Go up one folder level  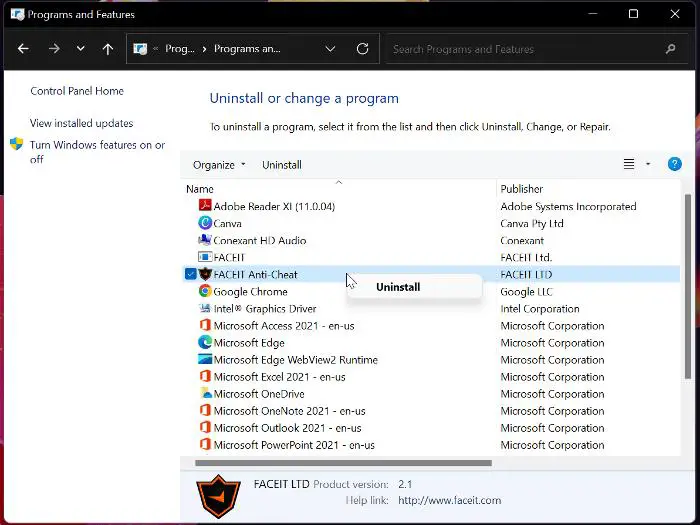pos(108,49)
